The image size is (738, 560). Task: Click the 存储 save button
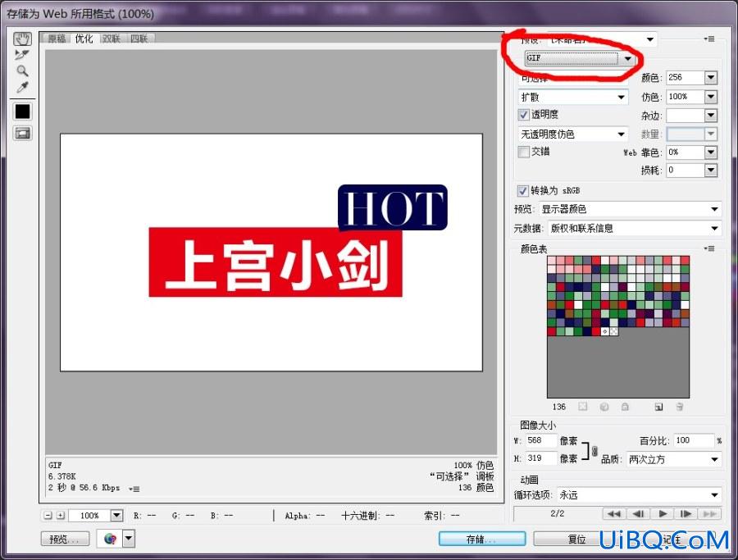482,539
